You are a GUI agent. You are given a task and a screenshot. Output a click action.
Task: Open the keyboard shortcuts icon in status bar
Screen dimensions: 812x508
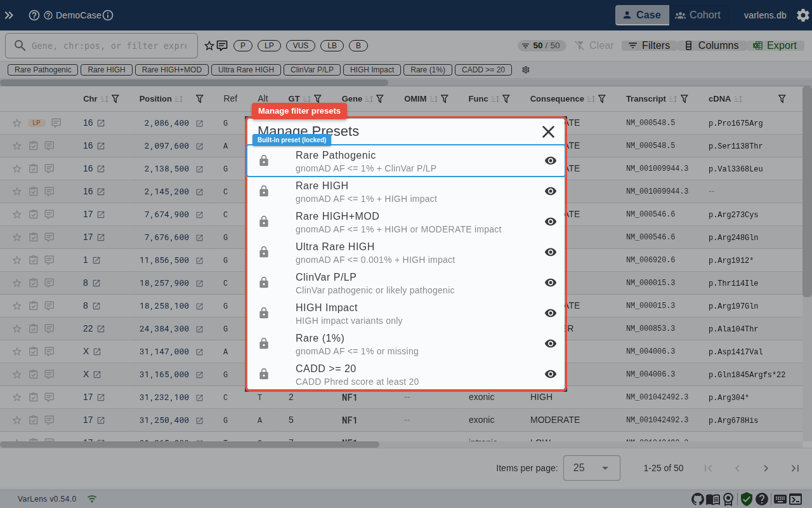pos(780,499)
